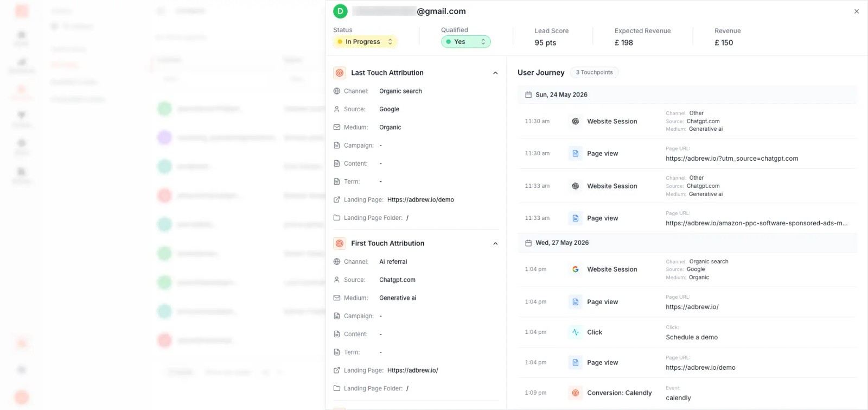Viewport: 868px width, 410px height.
Task: Click external-link icon by Last Touch Landing Page
Action: click(337, 200)
